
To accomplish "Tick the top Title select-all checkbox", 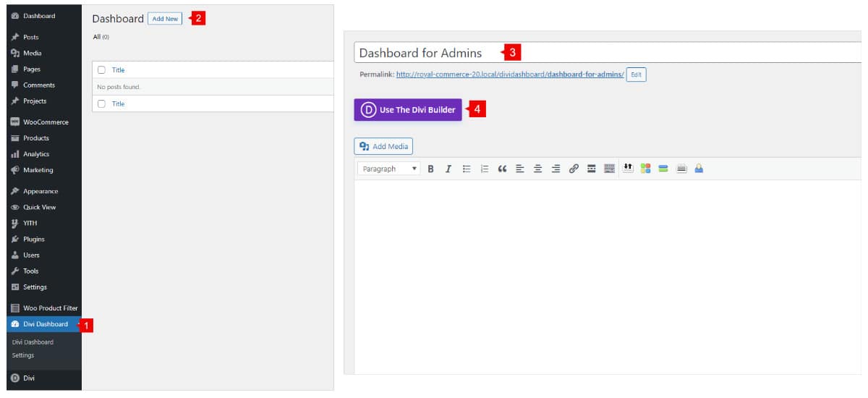I will 102,70.
